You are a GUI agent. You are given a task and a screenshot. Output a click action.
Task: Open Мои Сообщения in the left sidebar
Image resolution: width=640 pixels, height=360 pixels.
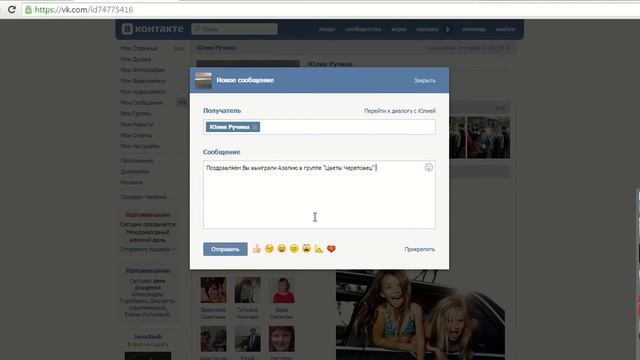point(141,102)
